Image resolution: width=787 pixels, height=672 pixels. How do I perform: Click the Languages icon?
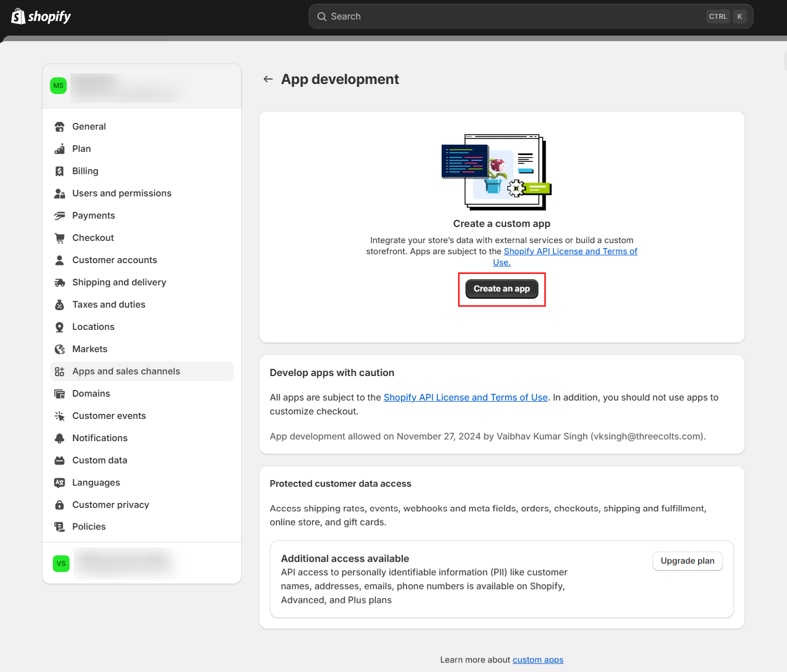(x=60, y=483)
